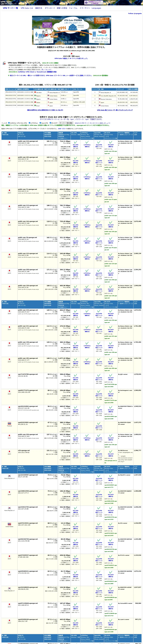
Task: Toggle the OpenVPN filter checkbox
Action: (40, 123)
